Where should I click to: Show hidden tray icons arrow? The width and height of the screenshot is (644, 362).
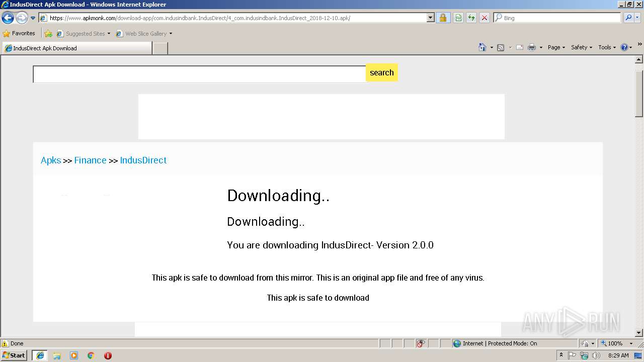(x=561, y=355)
